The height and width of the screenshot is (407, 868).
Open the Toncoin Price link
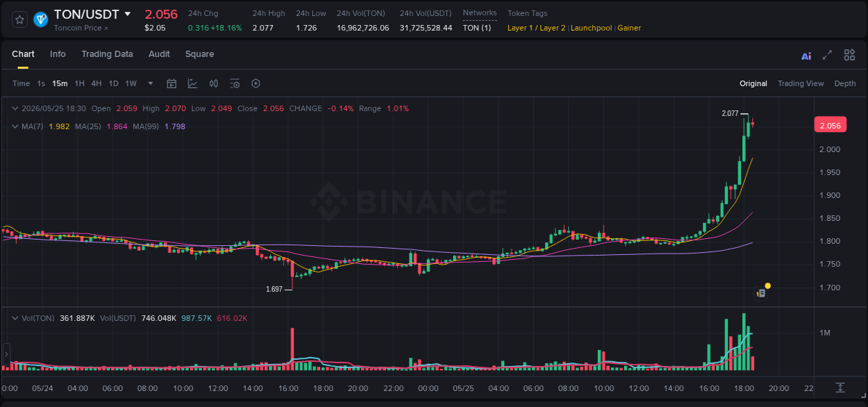coord(81,28)
